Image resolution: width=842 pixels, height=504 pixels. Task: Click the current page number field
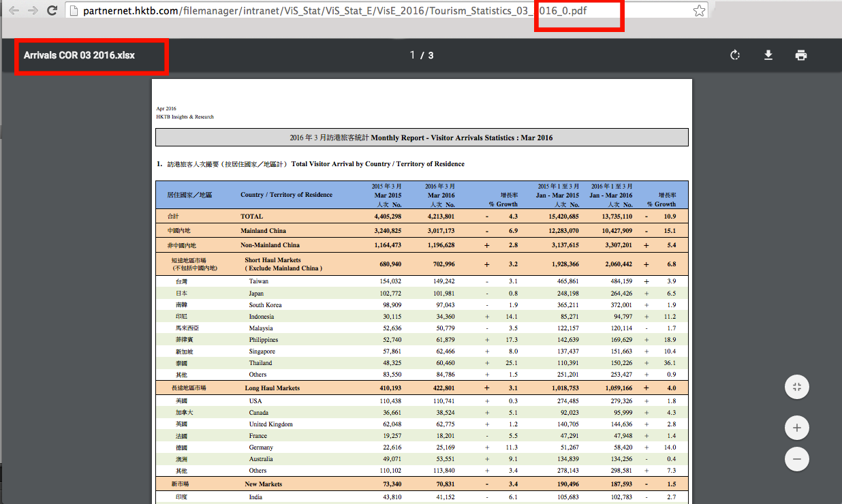tap(412, 55)
